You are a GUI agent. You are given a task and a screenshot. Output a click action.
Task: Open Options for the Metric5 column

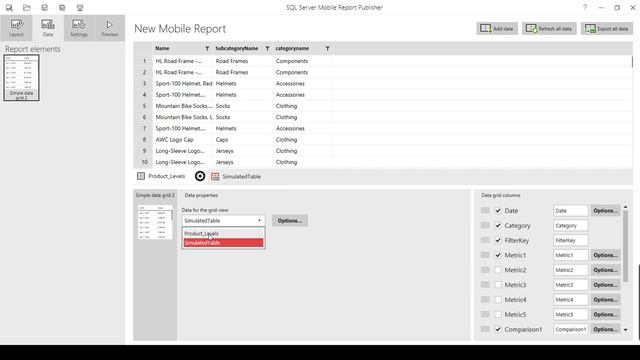coord(606,314)
